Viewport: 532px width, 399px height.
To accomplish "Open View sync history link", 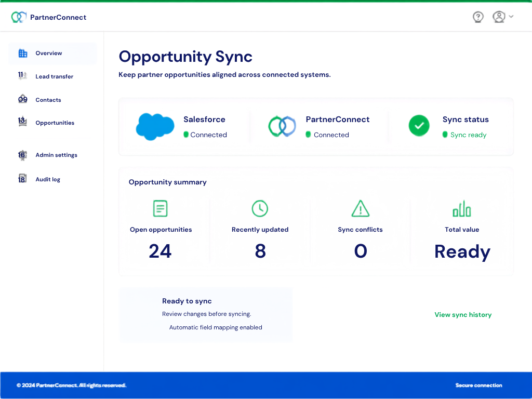I will (x=463, y=315).
